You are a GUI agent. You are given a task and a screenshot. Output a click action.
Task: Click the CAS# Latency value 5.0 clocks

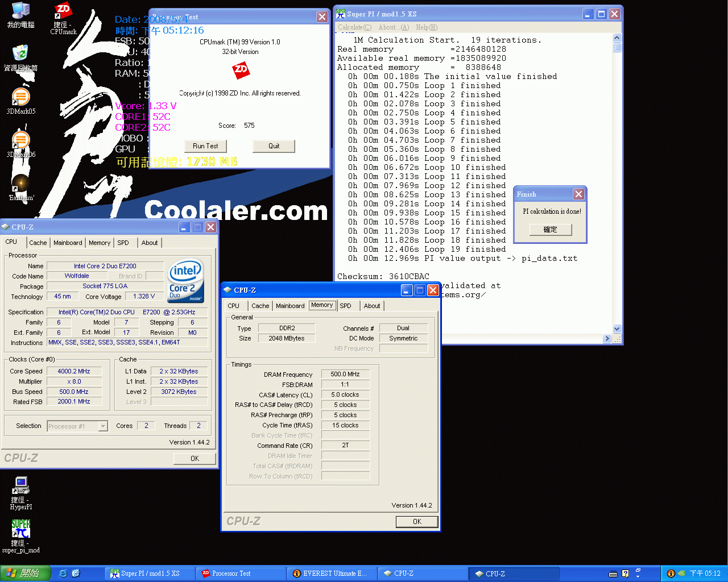pos(345,394)
